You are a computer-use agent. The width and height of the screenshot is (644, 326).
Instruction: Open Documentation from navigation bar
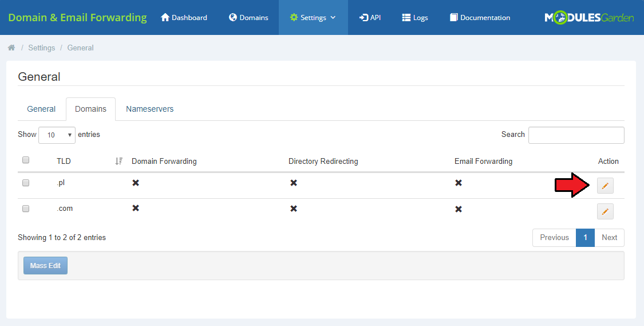click(x=480, y=18)
